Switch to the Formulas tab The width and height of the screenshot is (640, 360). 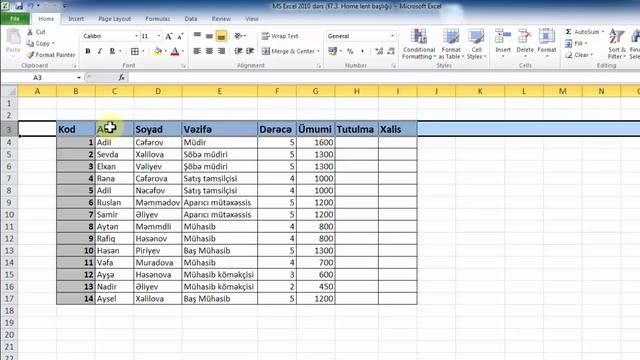[158, 19]
